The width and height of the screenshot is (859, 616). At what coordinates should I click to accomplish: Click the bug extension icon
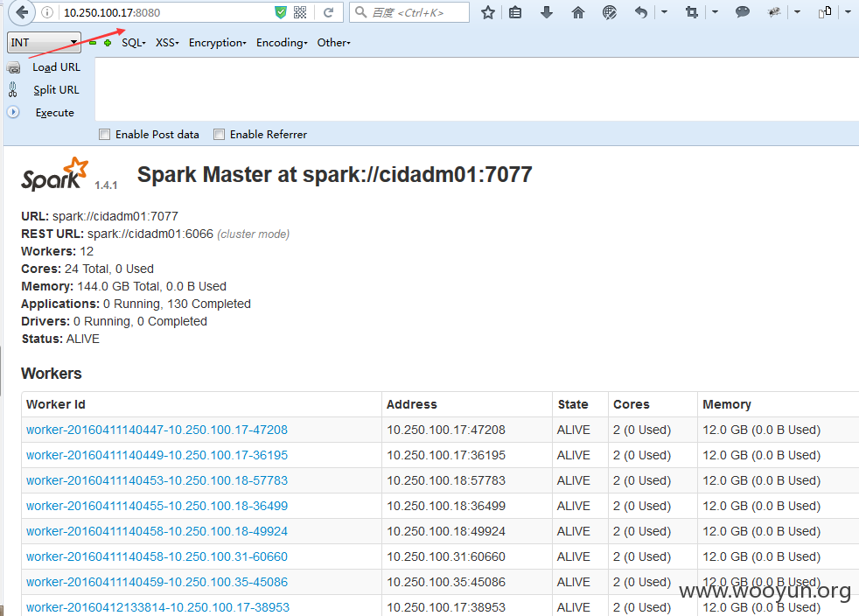[x=773, y=12]
